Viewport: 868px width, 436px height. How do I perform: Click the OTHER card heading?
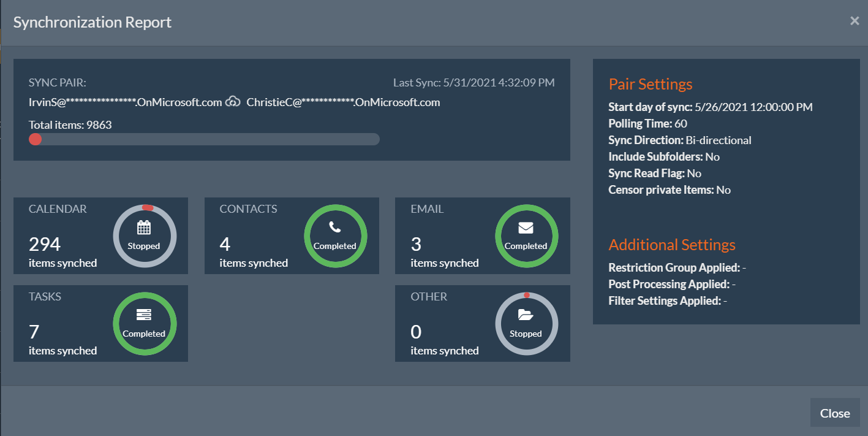(429, 297)
